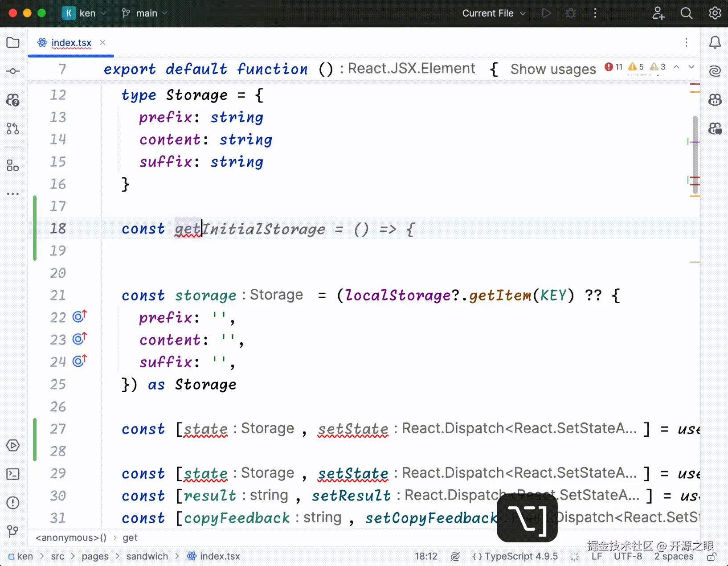Change UTF-8 file encoding

tap(628, 557)
